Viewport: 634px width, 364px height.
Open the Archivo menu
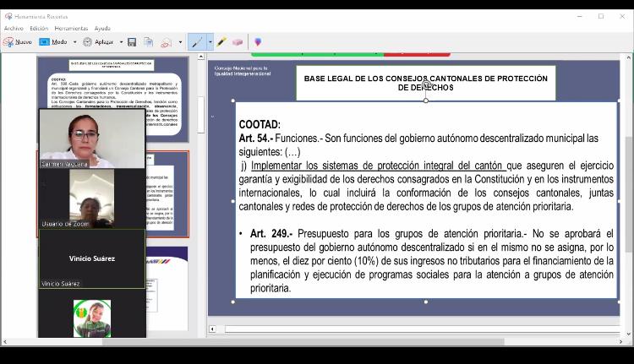coord(14,29)
